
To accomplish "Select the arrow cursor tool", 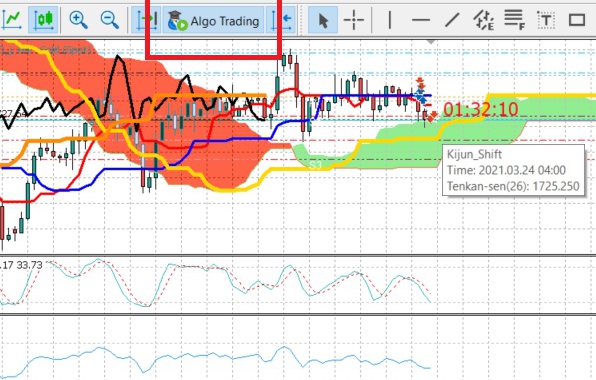I will [x=322, y=20].
